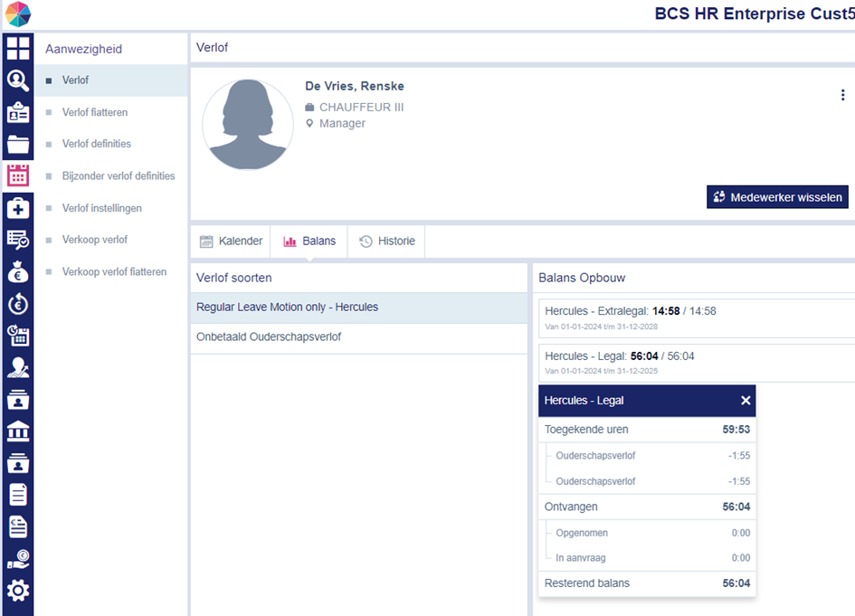This screenshot has width=855, height=616.
Task: Open the dashboard tiles icon in sidebar
Action: click(x=18, y=48)
